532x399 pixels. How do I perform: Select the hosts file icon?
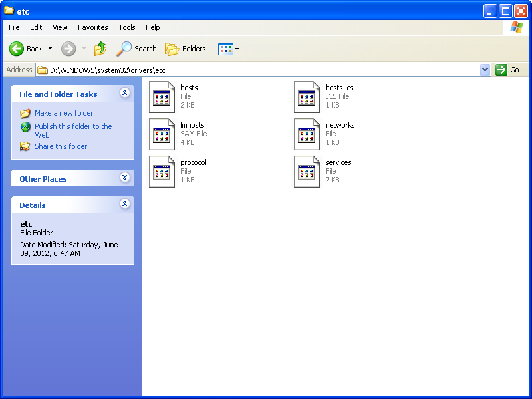pos(162,97)
